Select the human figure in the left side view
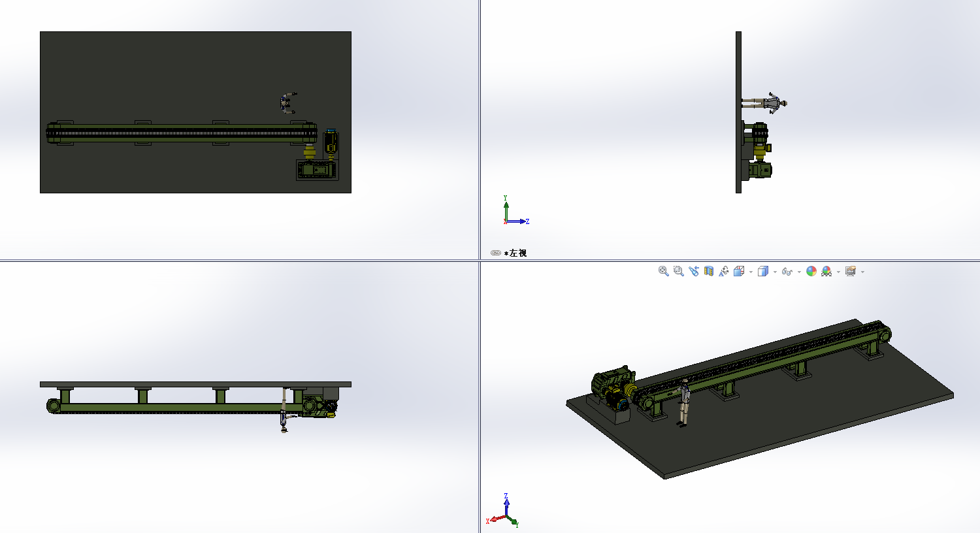This screenshot has height=533, width=980. tap(764, 103)
